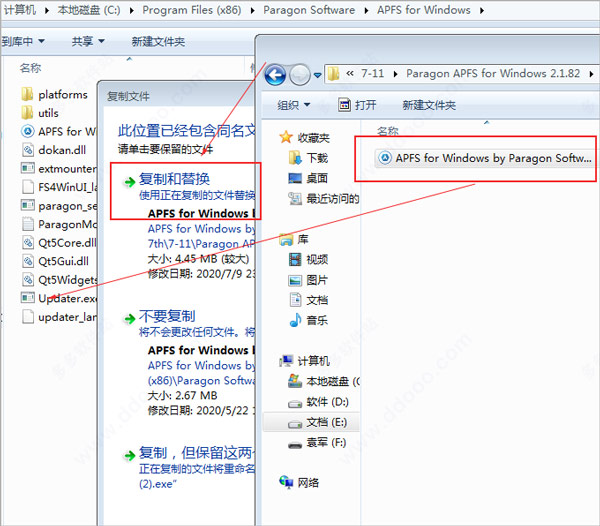Open the utils folder icon
This screenshot has width=600, height=526.
[27, 113]
